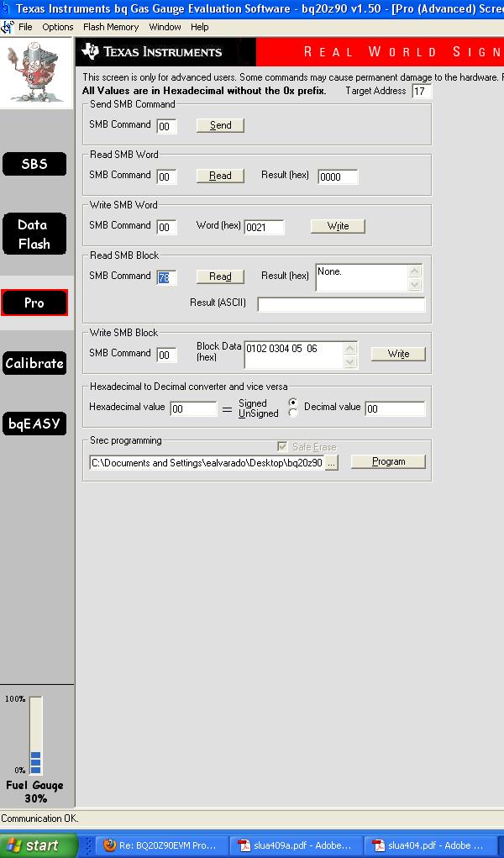Viewport: 504px width, 858px height.
Task: Click SMB Command field in Write SMB Block
Action: [x=167, y=355]
